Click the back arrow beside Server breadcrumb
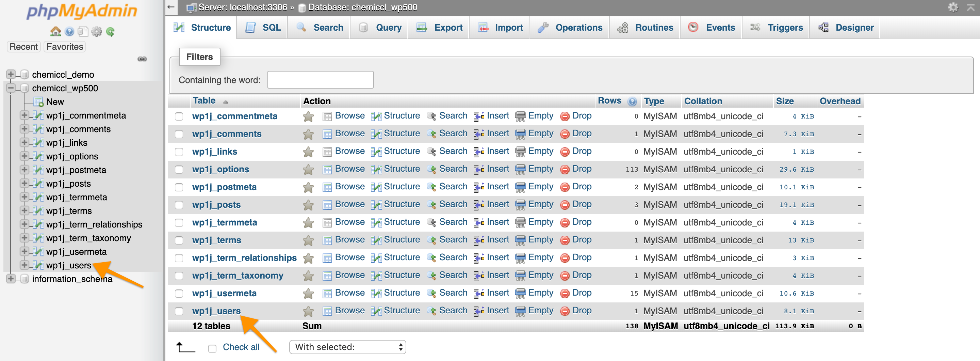Viewport: 980px width, 361px height. click(x=171, y=7)
